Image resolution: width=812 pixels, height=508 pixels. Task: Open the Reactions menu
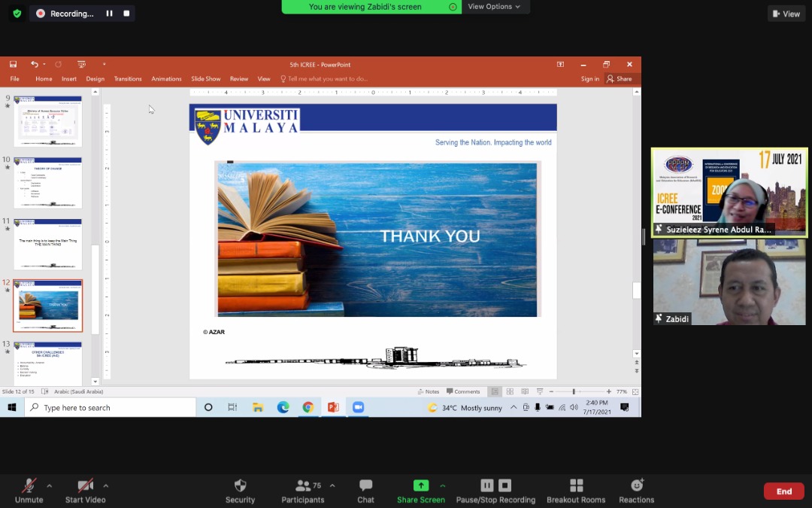636,490
